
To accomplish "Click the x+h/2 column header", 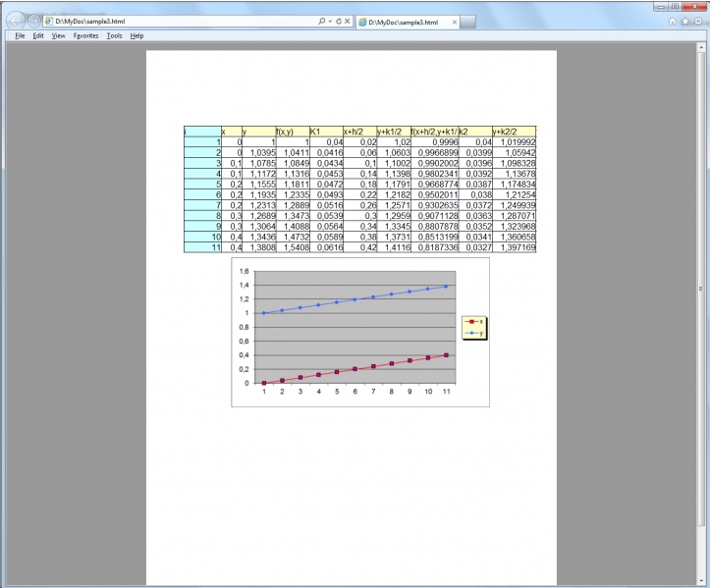I will [360, 132].
